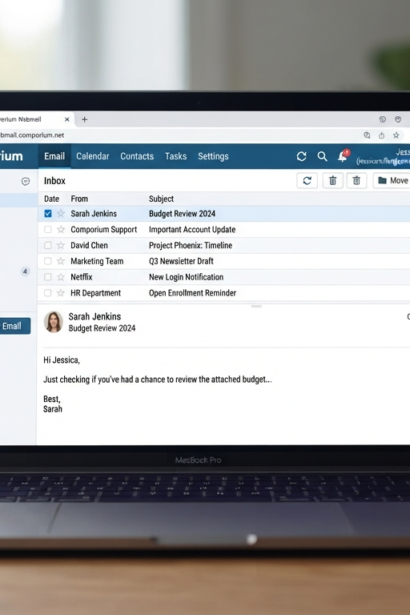Click the refresh icon in blue header
410x615 pixels.
coord(301,156)
